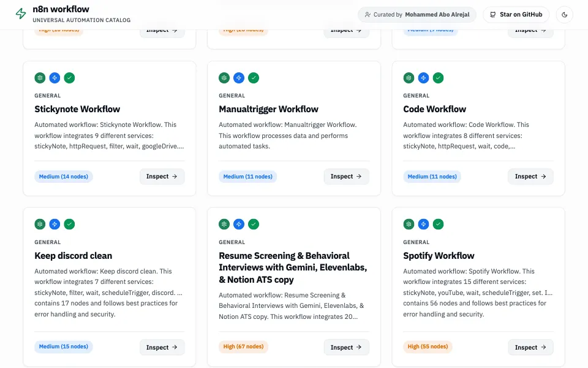The image size is (588, 368).
Task: Click green checkmark icon on Keep discord clean card
Action: [69, 224]
